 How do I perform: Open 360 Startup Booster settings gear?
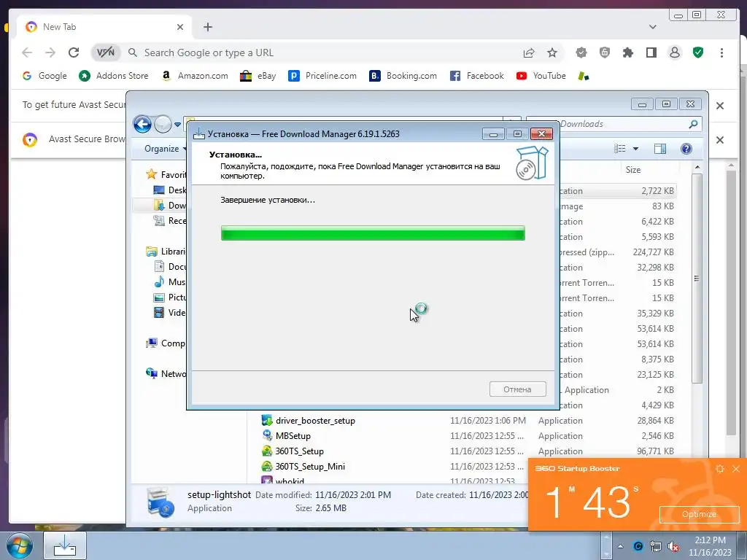click(x=720, y=469)
